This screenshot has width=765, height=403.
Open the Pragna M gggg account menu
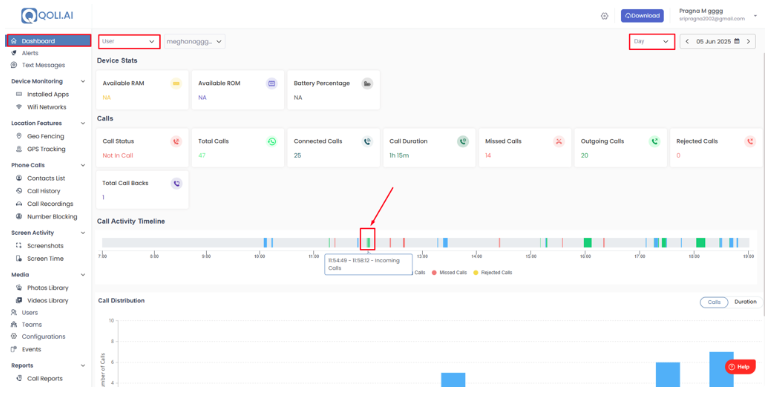coord(717,15)
